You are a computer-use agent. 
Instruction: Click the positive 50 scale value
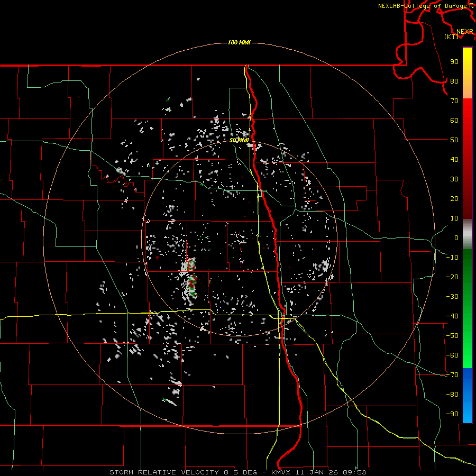[454, 140]
